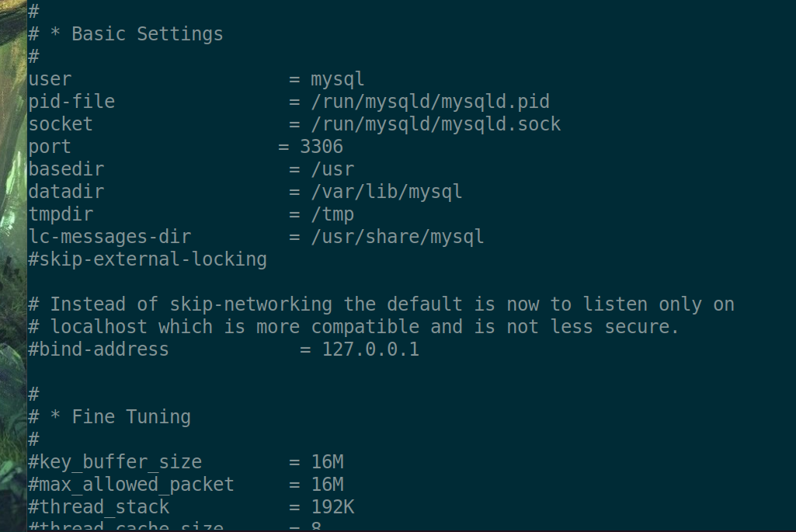Click the #thread_cache_size line
796x532 pixels.
coord(176,526)
